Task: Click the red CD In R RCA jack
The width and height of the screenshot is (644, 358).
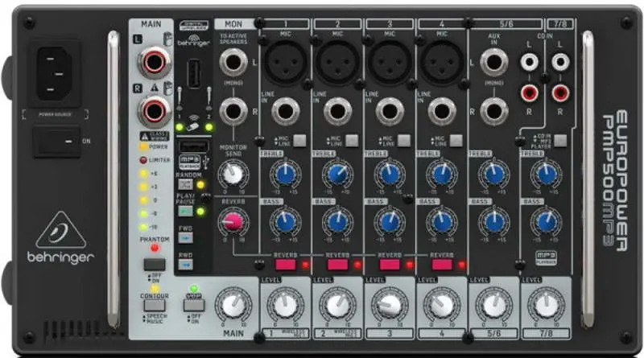Action: [x=529, y=93]
